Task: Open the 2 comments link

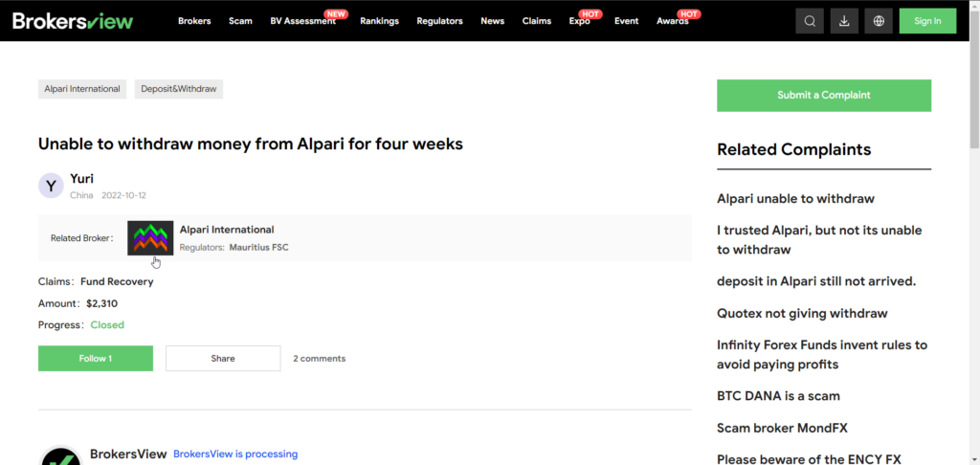Action: click(320, 358)
